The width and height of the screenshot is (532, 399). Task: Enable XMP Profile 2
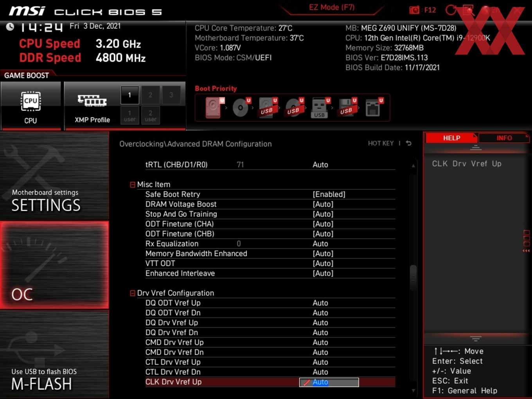(x=150, y=95)
